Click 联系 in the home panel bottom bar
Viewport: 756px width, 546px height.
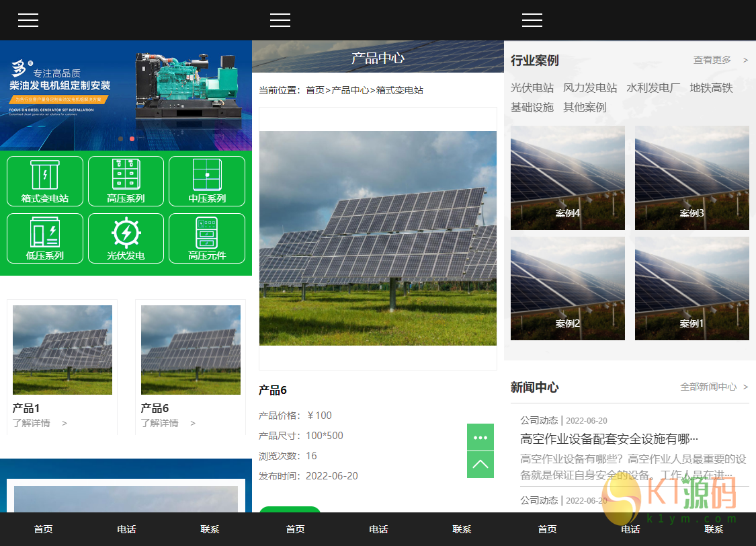[x=210, y=529]
